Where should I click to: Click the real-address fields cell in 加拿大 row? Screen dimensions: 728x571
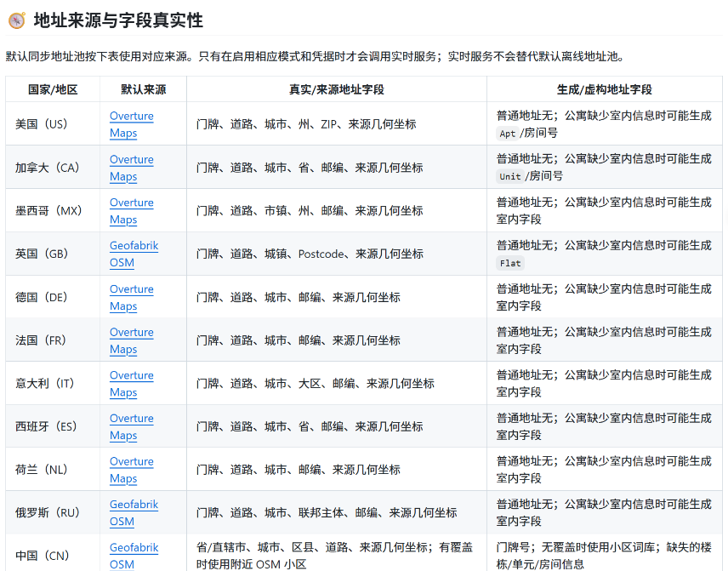click(x=337, y=168)
